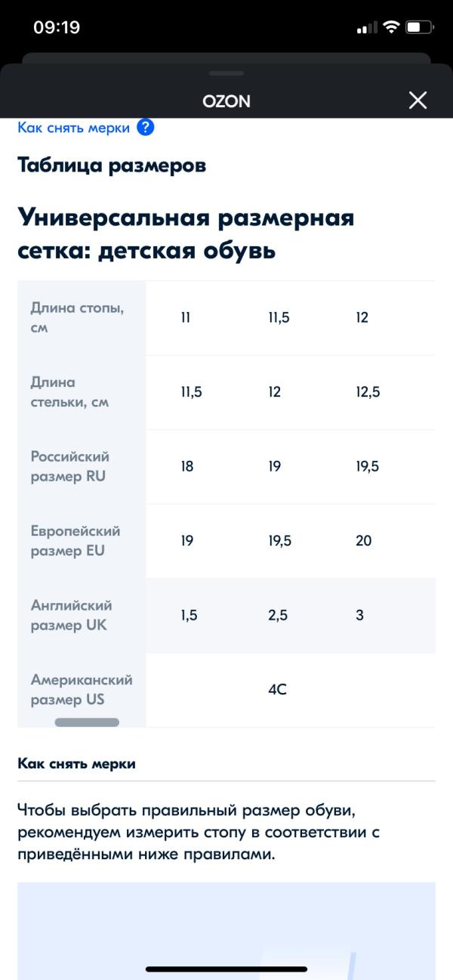Image resolution: width=453 pixels, height=980 pixels.
Task: Open the 'Как снять мерки' link
Action: (x=74, y=128)
